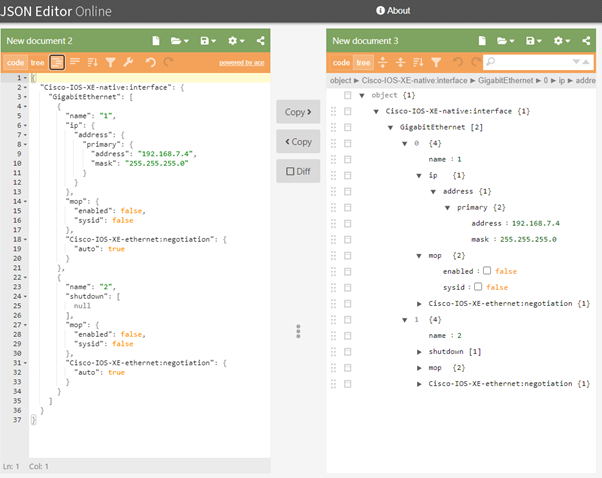Collapse Cisco-IOS-XE-native:interface node

click(x=376, y=111)
